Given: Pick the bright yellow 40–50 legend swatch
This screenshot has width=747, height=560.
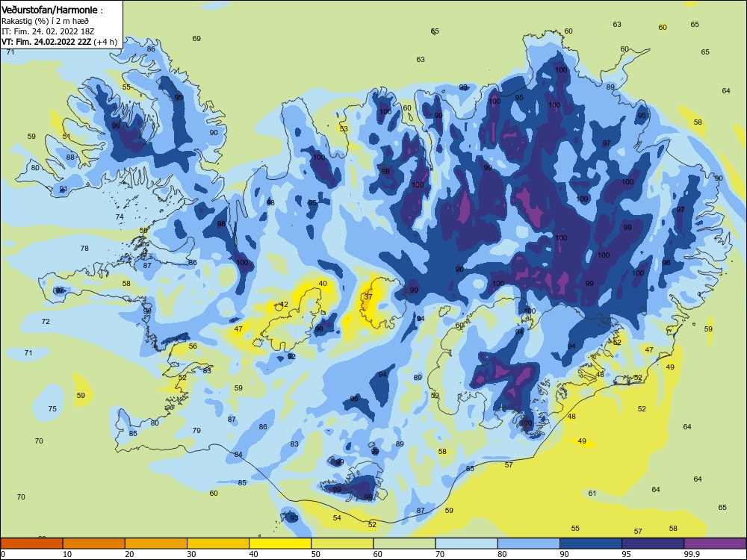Looking at the screenshot, I should pos(280,544).
